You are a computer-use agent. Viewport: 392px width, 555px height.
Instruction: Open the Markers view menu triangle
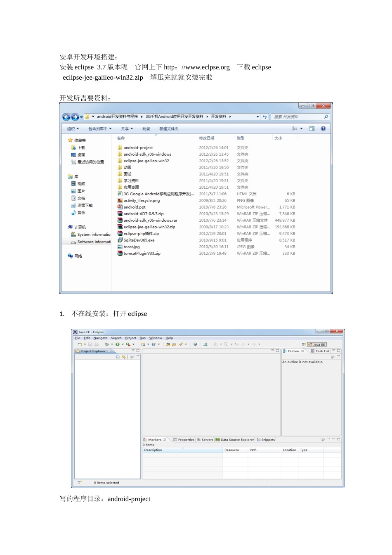pyautogui.click(x=328, y=439)
